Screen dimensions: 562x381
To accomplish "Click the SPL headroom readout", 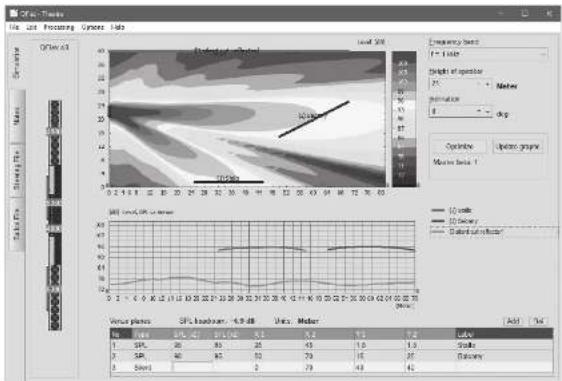I will 216,321.
